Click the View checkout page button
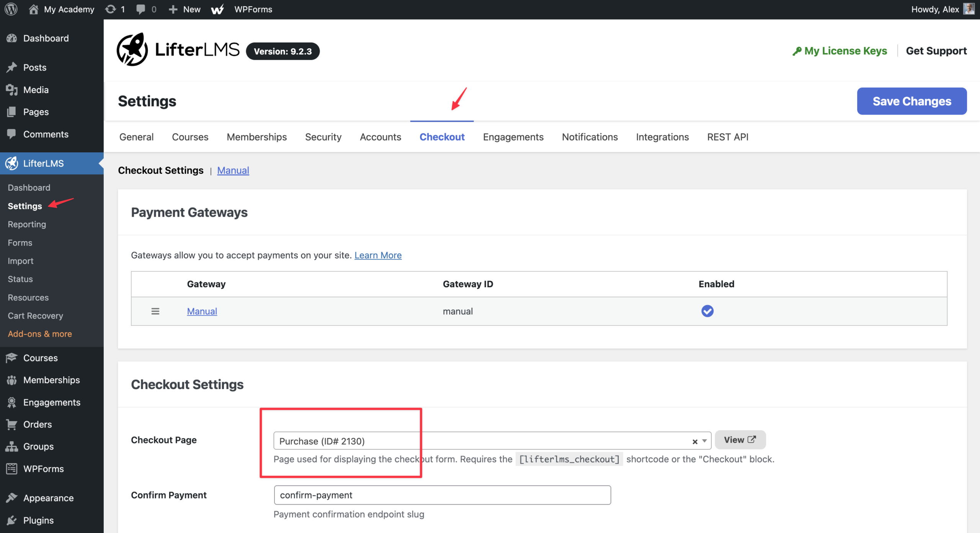This screenshot has height=533, width=980. point(740,440)
